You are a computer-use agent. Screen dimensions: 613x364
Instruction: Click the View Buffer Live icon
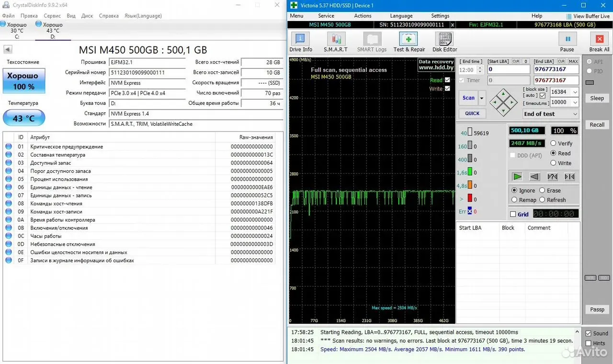pyautogui.click(x=569, y=16)
